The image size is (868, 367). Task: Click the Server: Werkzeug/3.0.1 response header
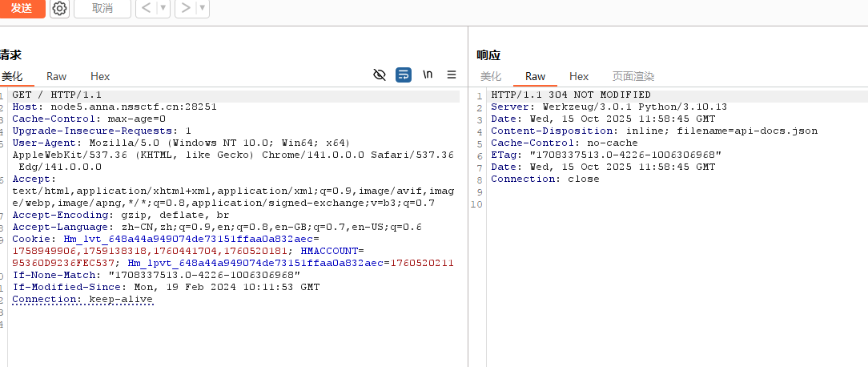point(609,107)
